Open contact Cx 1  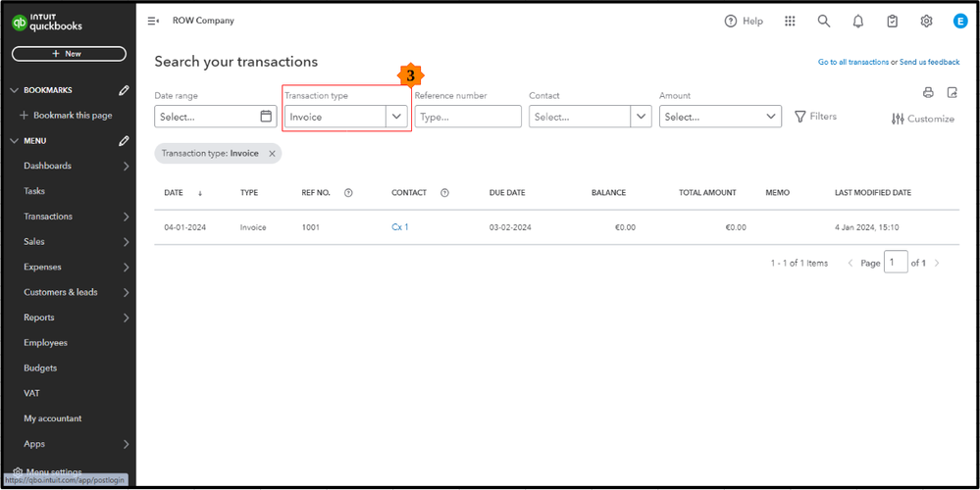pyautogui.click(x=400, y=227)
